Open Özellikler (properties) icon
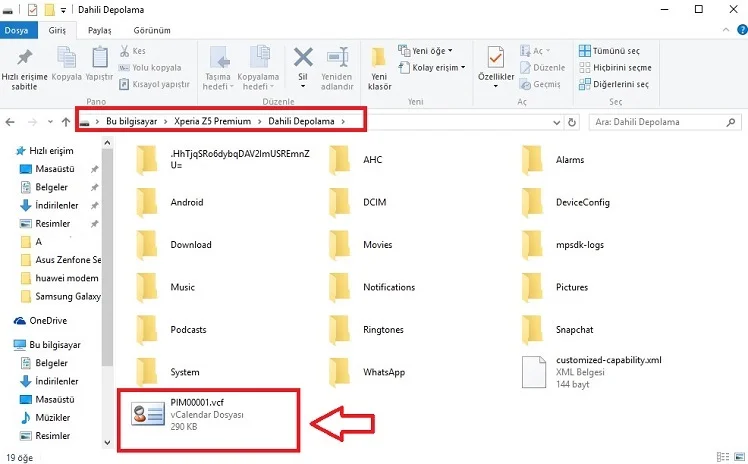 click(496, 63)
